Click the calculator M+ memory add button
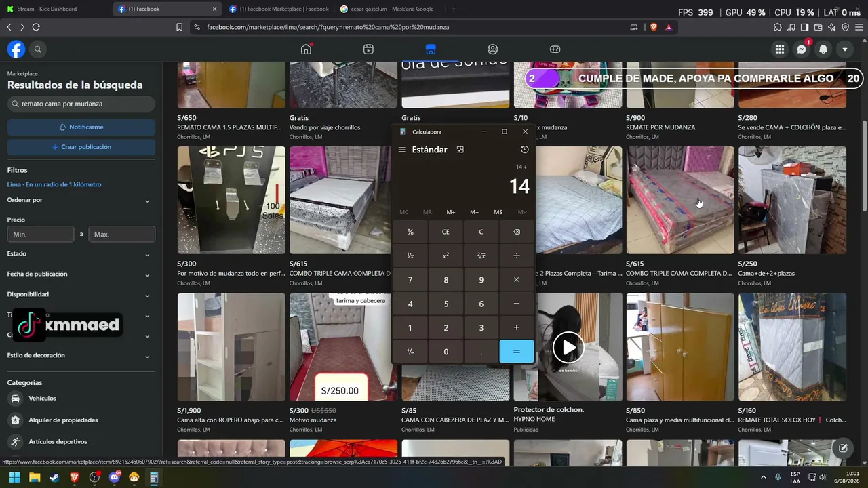 pyautogui.click(x=451, y=212)
